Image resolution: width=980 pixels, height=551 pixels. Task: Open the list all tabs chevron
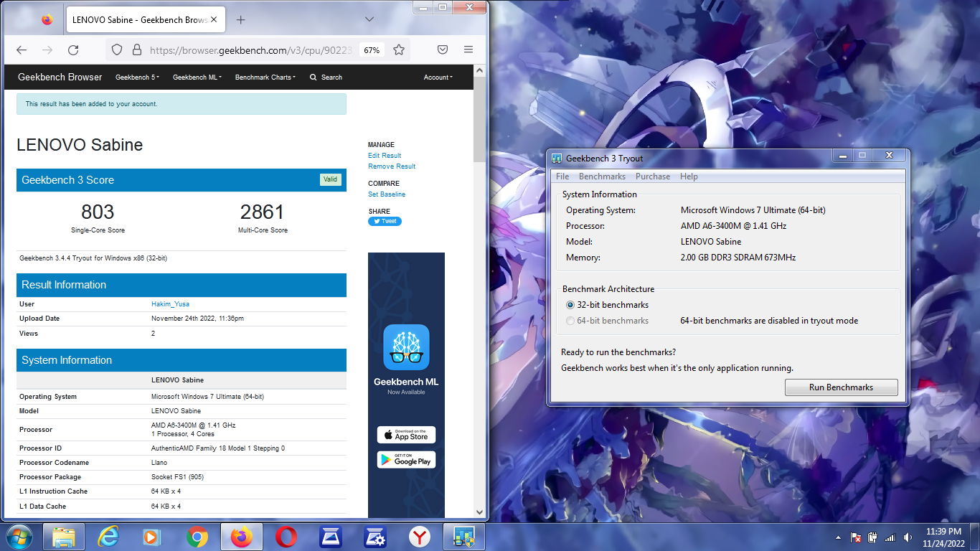pos(369,19)
